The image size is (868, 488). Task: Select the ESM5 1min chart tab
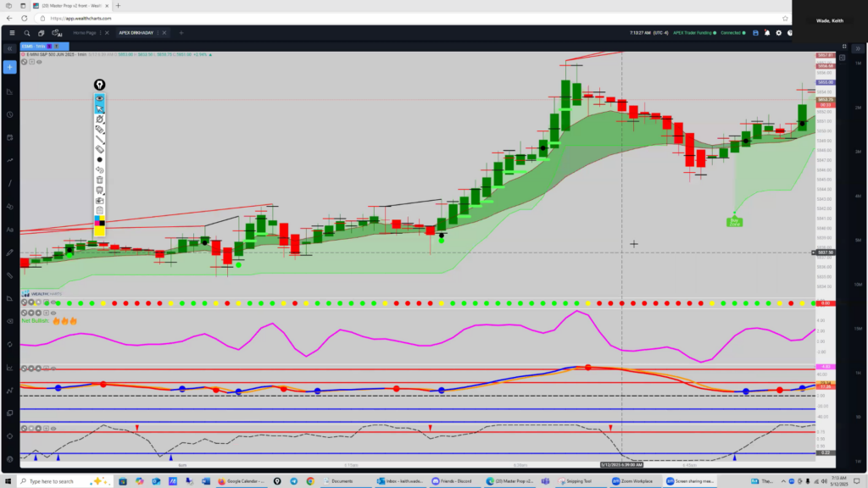click(44, 46)
